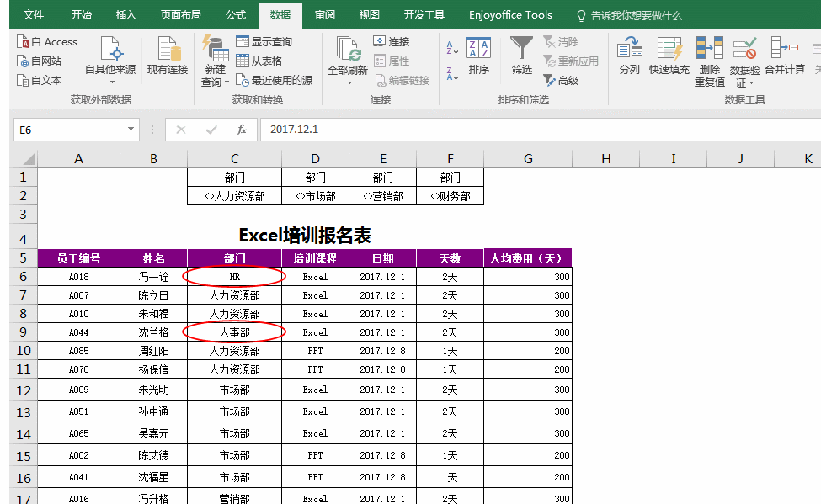Click 删除重复值 remove duplicates

point(708,59)
